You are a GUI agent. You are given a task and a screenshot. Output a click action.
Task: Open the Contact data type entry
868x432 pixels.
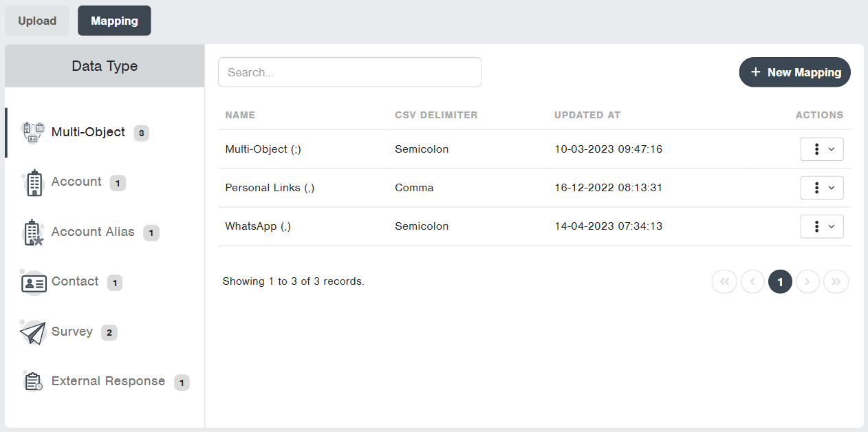(x=74, y=281)
